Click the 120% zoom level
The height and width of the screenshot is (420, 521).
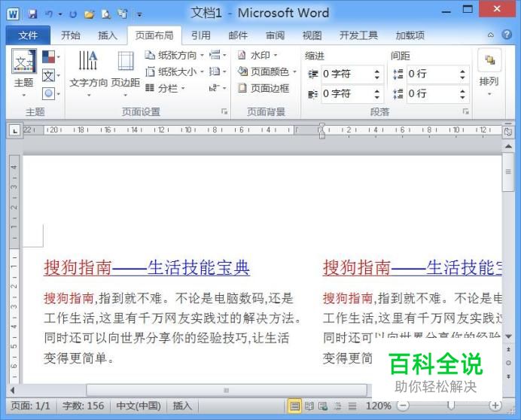point(378,406)
